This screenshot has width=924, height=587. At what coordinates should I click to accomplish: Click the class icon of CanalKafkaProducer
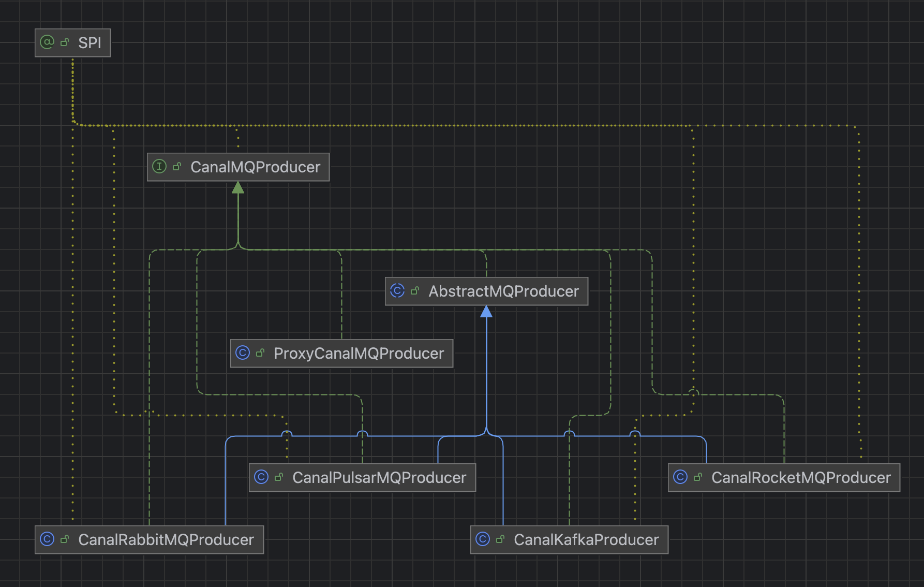pos(483,539)
